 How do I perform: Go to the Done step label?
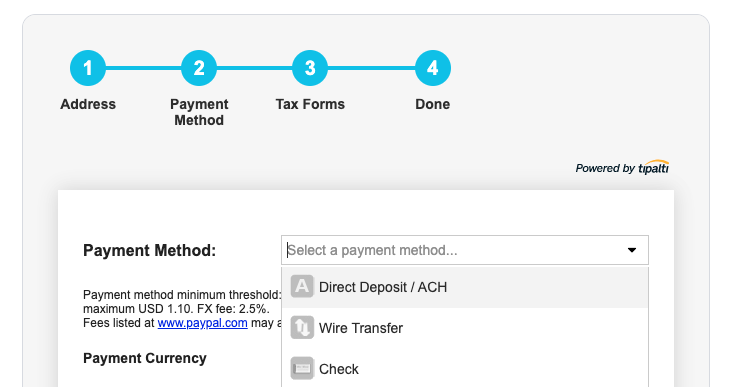(x=433, y=104)
